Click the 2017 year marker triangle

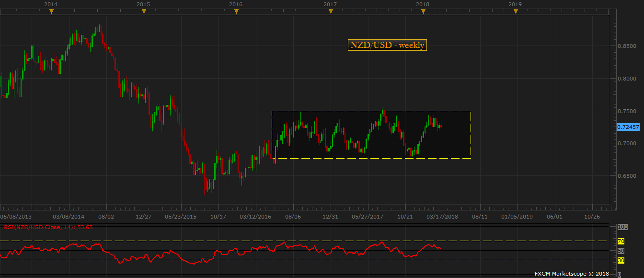(331, 12)
